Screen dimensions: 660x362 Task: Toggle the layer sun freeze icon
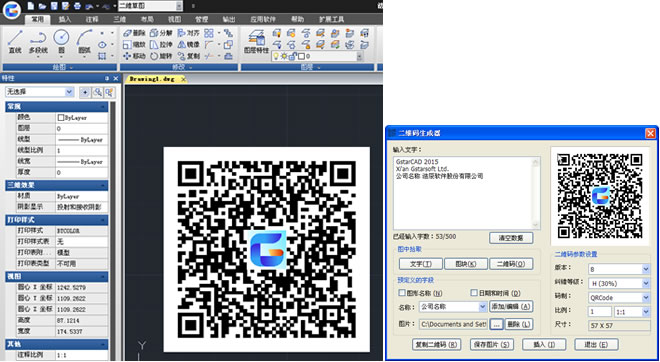pos(284,56)
